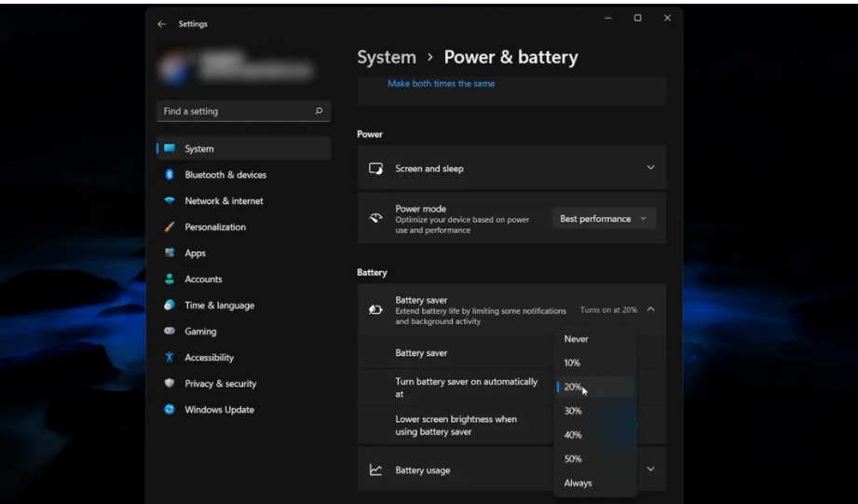Image resolution: width=858 pixels, height=504 pixels.
Task: Go back with the Settings back arrow
Action: [161, 24]
